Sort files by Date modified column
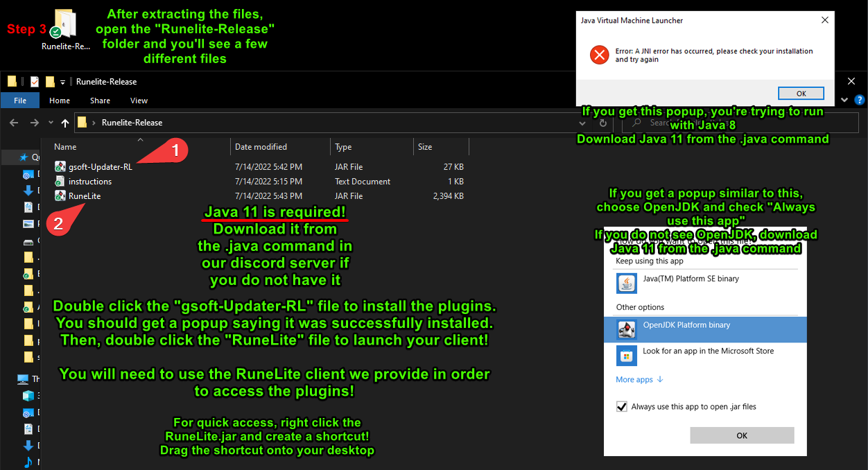Viewport: 868px width, 470px height. tap(281, 147)
